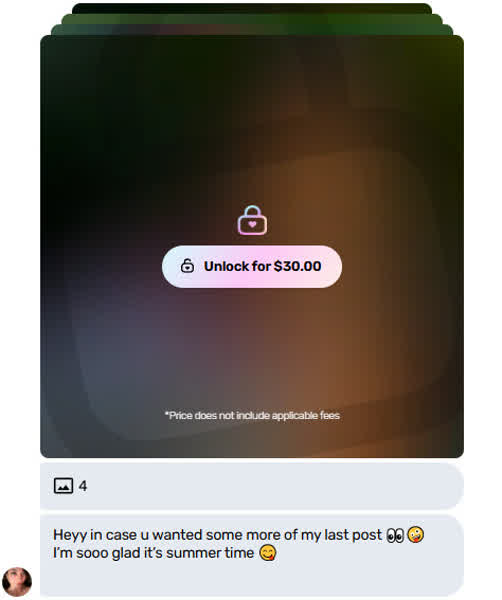The width and height of the screenshot is (502, 600).
Task: Click the number 4 media count
Action: point(83,486)
